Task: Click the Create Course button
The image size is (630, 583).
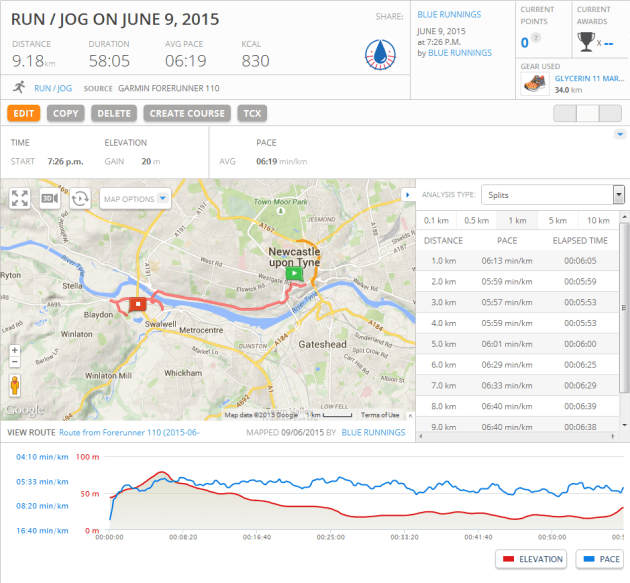Action: [x=189, y=113]
